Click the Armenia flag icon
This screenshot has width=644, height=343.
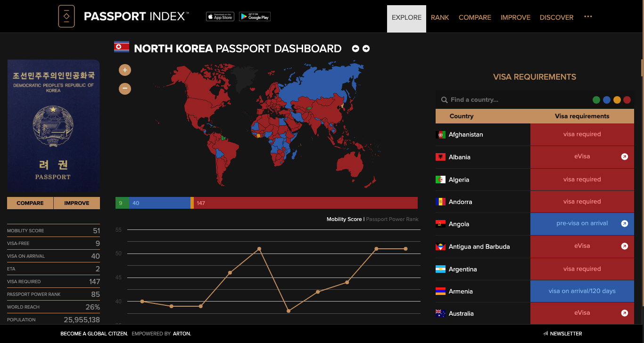pyautogui.click(x=441, y=291)
